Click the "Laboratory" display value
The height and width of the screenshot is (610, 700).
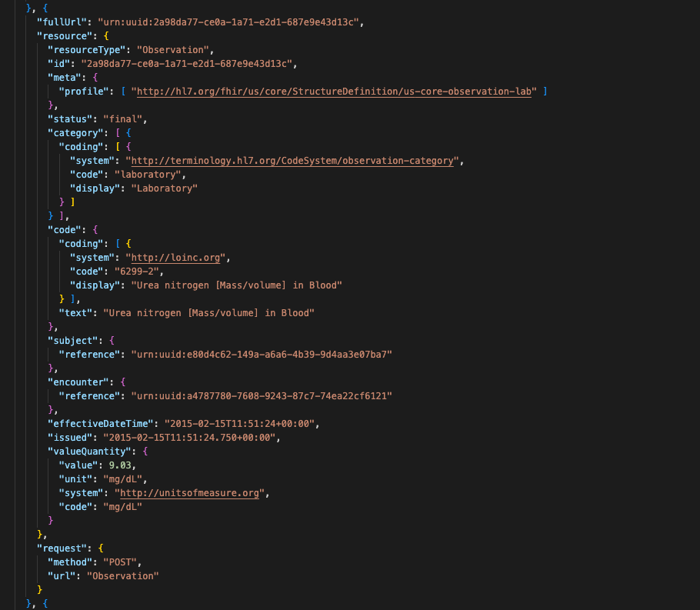165,188
